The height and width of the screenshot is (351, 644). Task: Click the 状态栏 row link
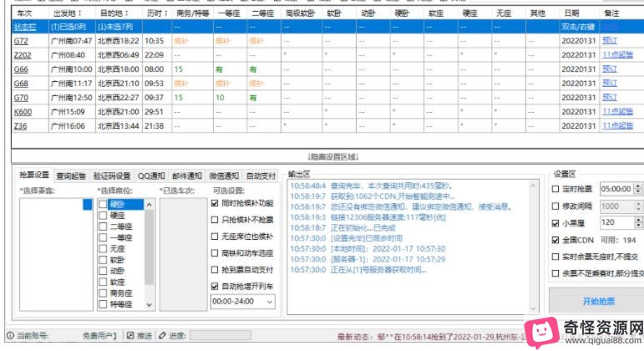click(x=25, y=27)
